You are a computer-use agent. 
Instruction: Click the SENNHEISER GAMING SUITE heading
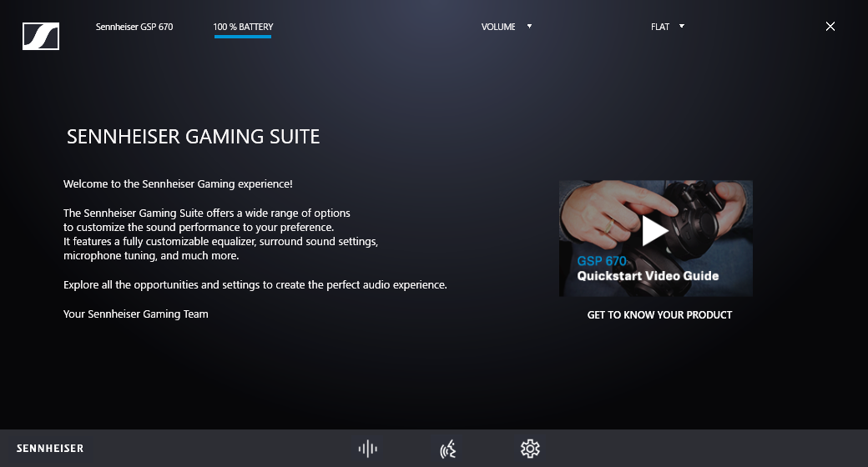[x=193, y=137]
